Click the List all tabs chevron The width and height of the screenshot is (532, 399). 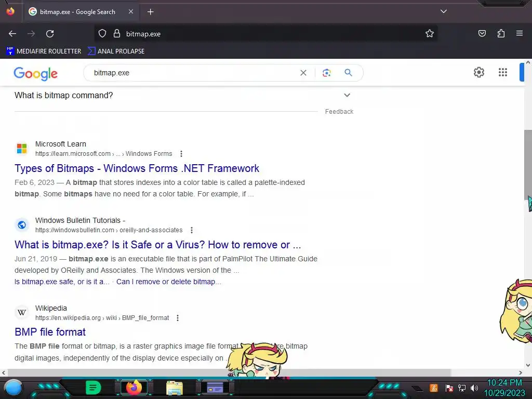point(444,11)
